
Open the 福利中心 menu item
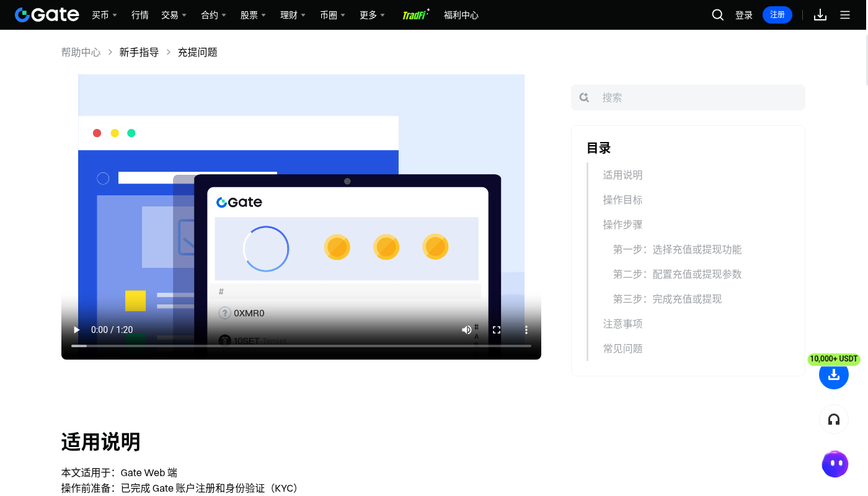pos(461,15)
